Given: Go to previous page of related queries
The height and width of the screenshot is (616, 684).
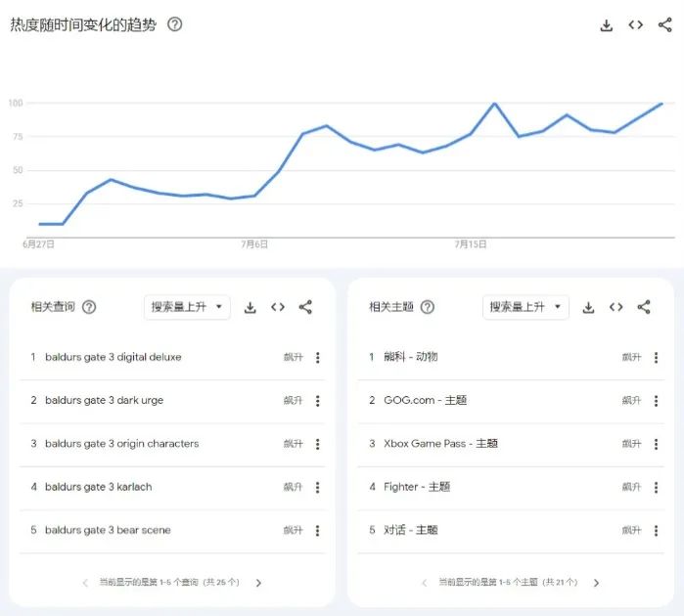Looking at the screenshot, I should [85, 583].
